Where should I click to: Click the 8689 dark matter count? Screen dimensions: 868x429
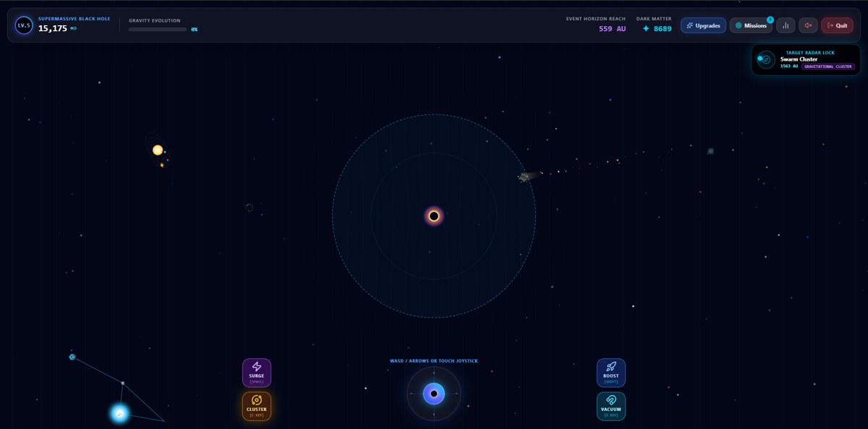coord(663,29)
